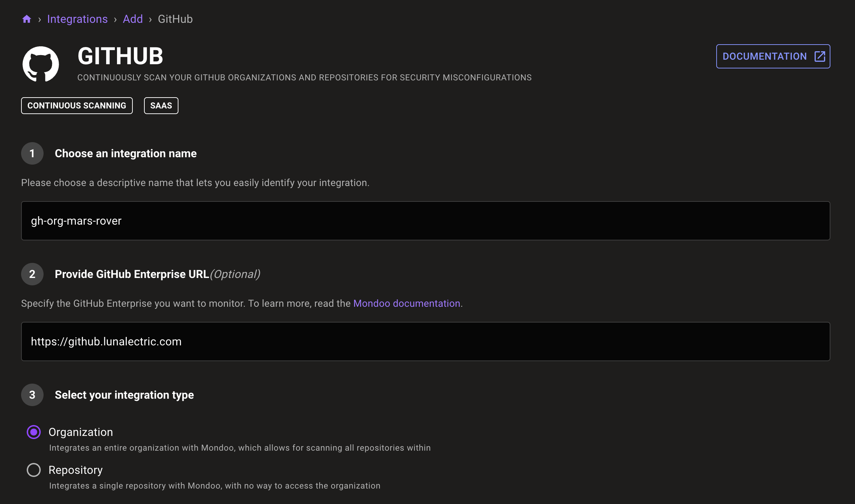This screenshot has width=855, height=504.
Task: Click the home icon in breadcrumb
Action: click(27, 19)
